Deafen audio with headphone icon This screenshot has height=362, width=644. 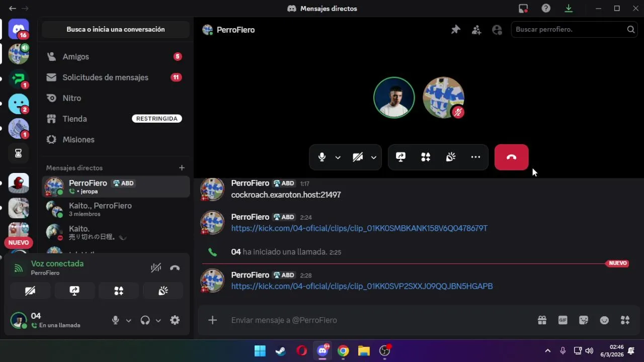(x=145, y=320)
